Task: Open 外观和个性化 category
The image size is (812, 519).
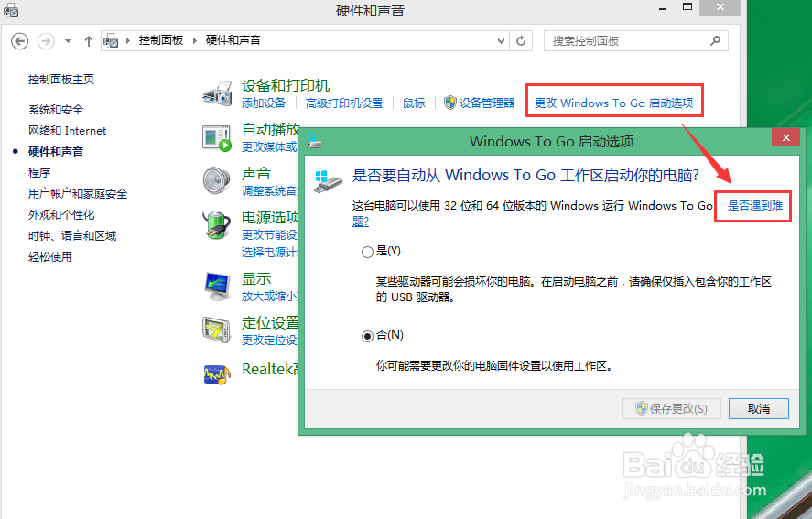Action: pos(61,215)
